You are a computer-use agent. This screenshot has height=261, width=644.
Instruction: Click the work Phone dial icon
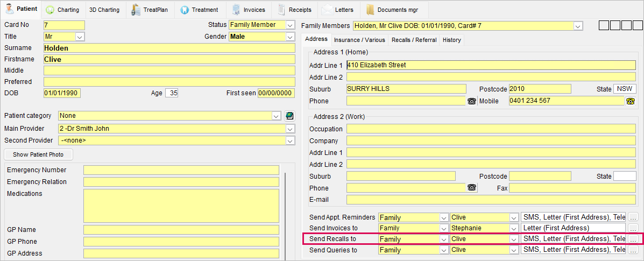(472, 188)
